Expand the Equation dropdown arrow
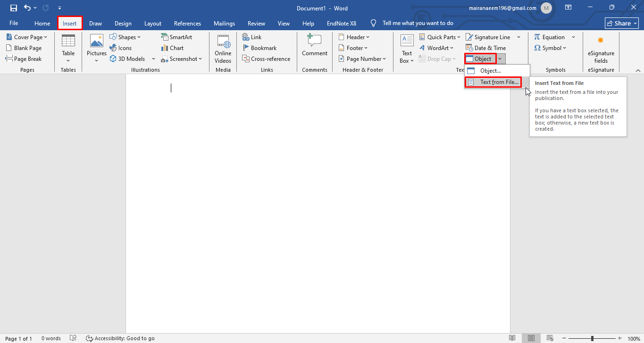The height and width of the screenshot is (343, 644). click(573, 37)
